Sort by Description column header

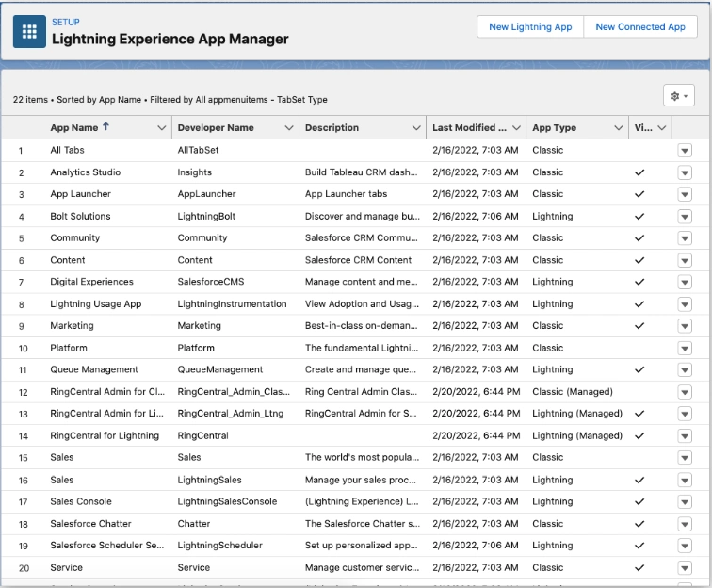pyautogui.click(x=332, y=128)
